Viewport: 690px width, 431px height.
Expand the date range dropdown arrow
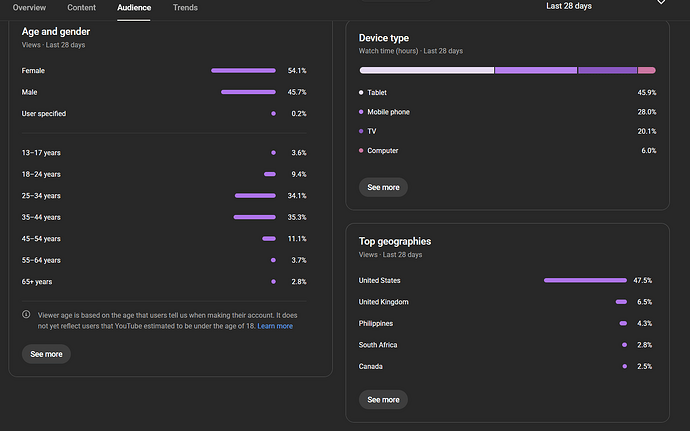pyautogui.click(x=661, y=3)
